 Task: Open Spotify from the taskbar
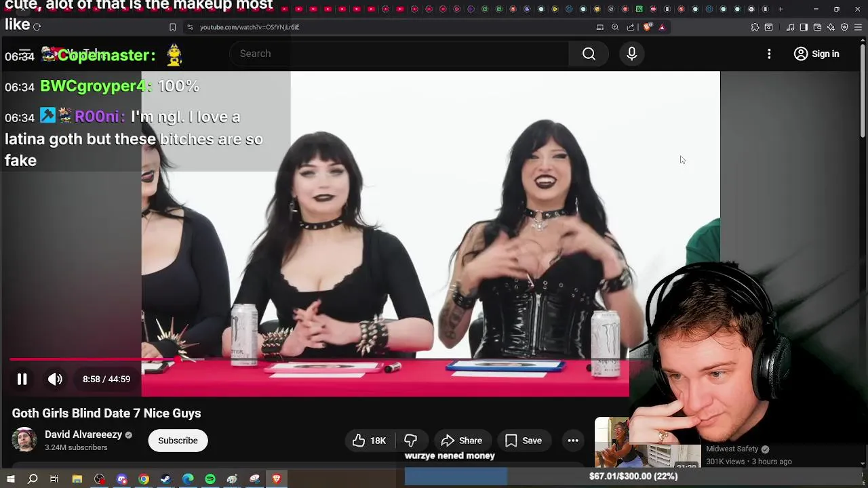[210, 479]
